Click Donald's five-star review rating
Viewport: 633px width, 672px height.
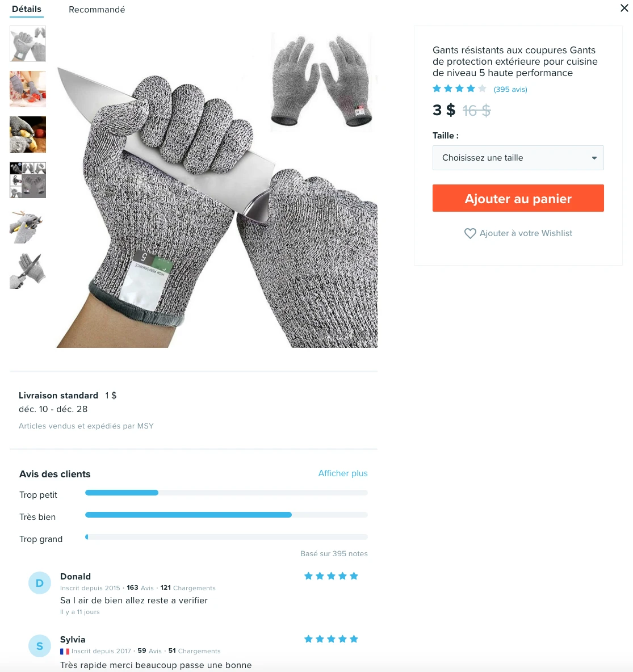pos(331,576)
